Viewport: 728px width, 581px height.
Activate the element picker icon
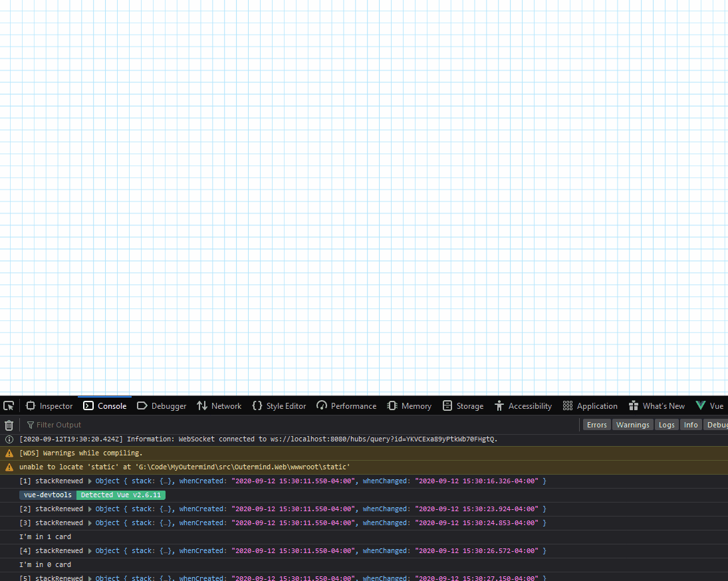coord(9,406)
